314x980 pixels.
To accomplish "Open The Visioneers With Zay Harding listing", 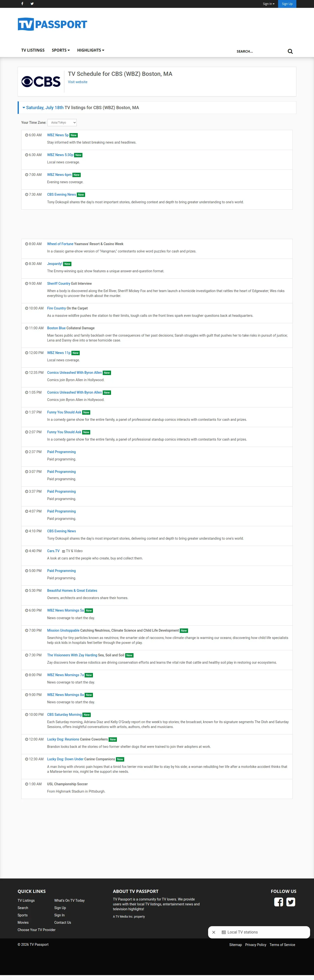I will point(72,655).
